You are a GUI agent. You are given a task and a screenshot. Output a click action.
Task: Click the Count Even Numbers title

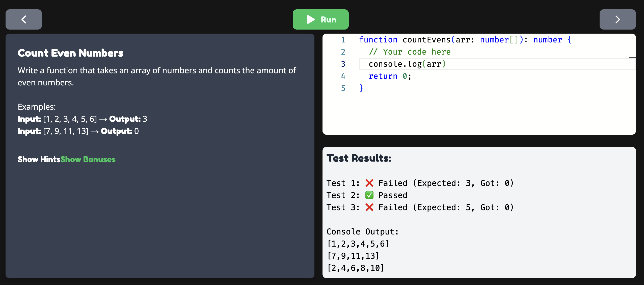(70, 53)
